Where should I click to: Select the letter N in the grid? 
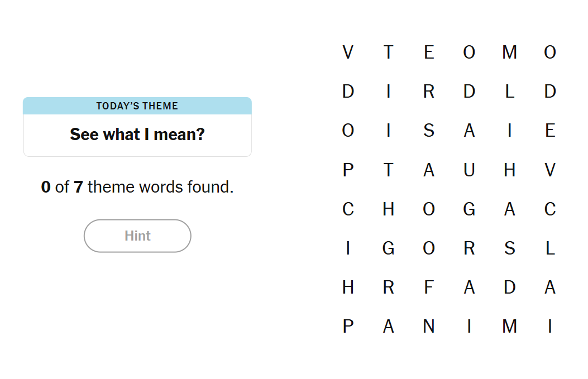point(428,326)
